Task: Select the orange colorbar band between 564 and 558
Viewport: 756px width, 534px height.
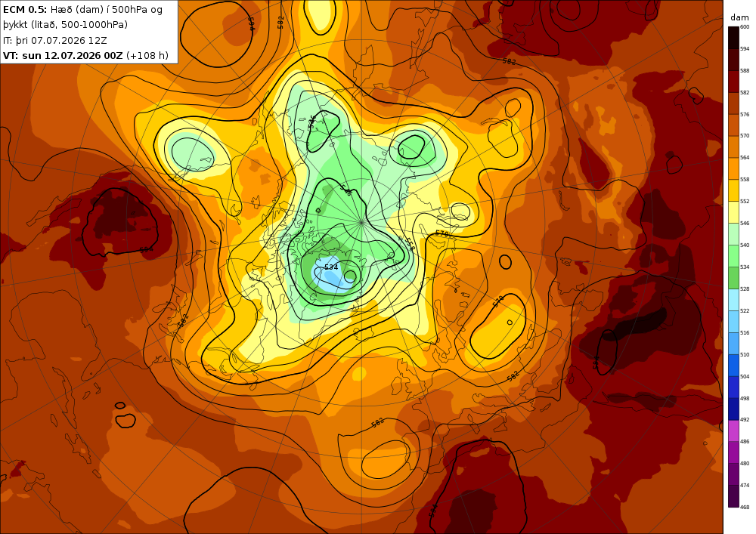Action: (733, 169)
